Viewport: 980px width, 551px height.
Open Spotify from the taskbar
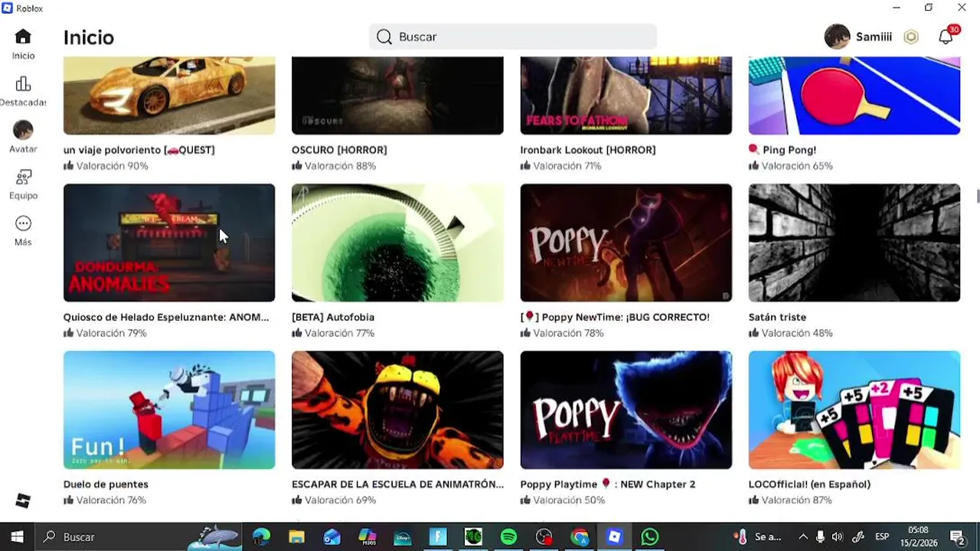coord(508,537)
